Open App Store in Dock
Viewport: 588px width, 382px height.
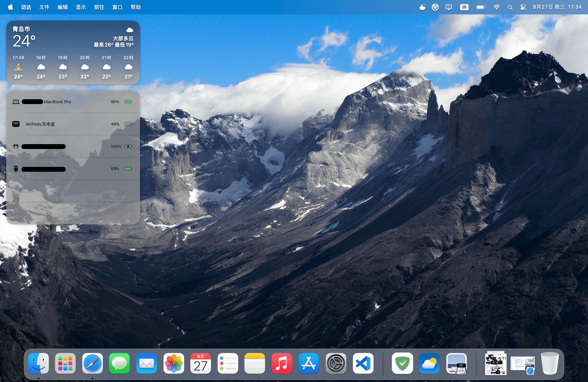click(309, 363)
